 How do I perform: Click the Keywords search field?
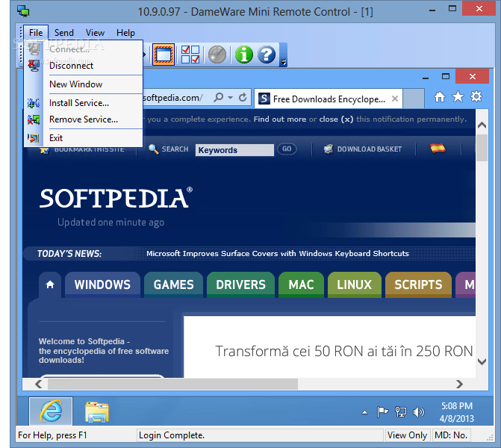(x=234, y=150)
